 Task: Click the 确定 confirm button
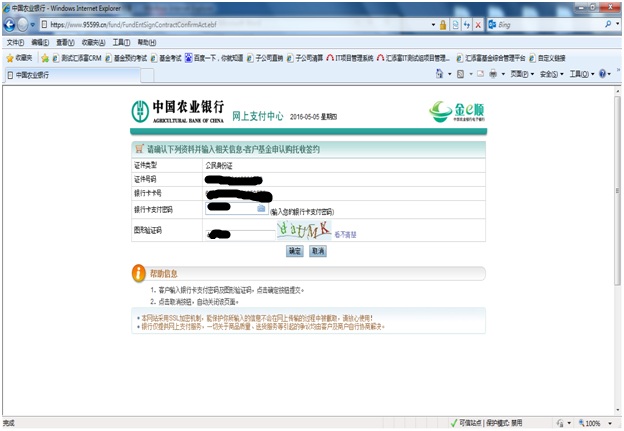point(295,252)
